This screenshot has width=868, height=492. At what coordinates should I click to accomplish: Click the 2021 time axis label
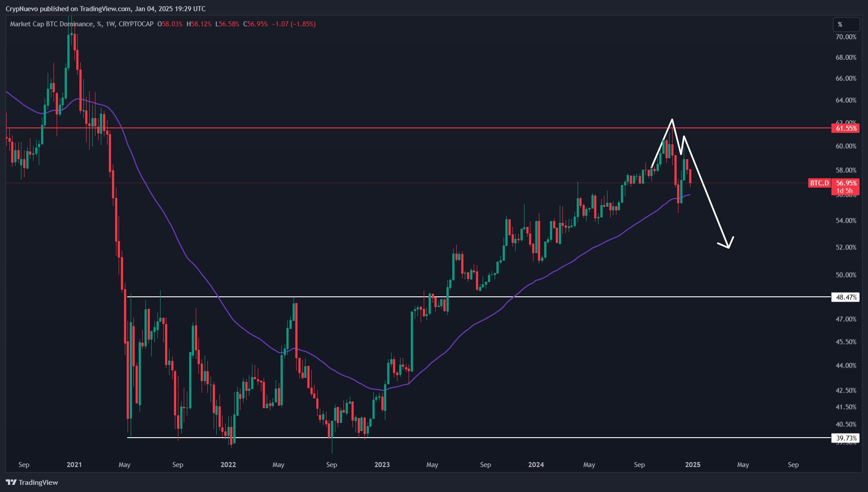pyautogui.click(x=74, y=464)
